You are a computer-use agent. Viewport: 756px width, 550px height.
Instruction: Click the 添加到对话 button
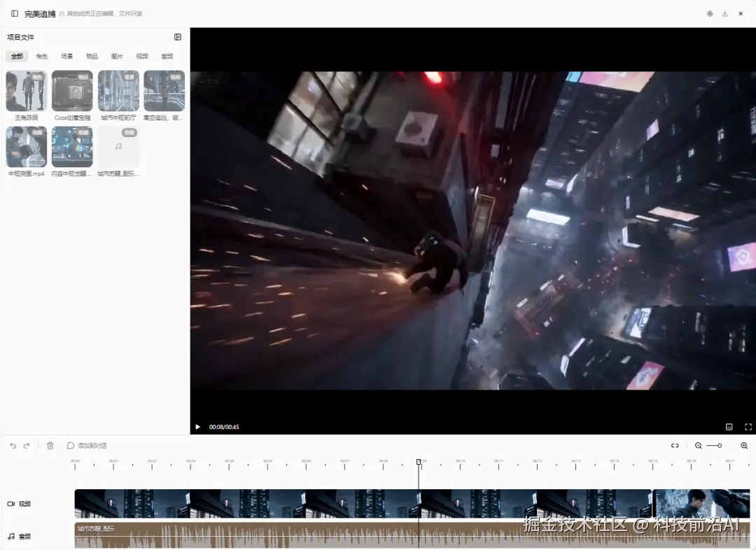[87, 446]
